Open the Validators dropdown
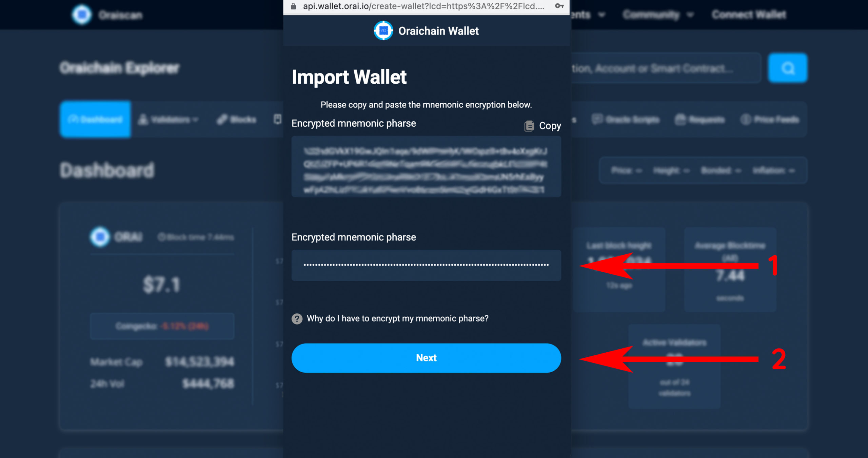 click(x=168, y=120)
